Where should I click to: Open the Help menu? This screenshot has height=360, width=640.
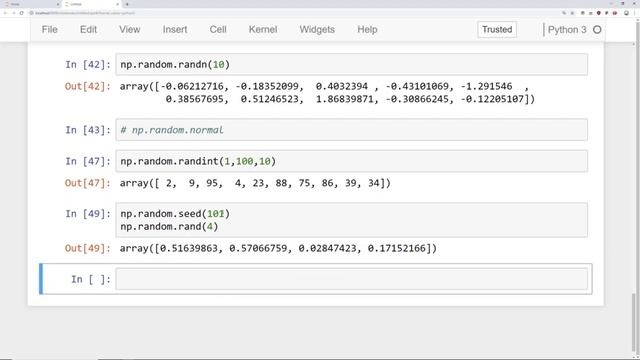[367, 29]
